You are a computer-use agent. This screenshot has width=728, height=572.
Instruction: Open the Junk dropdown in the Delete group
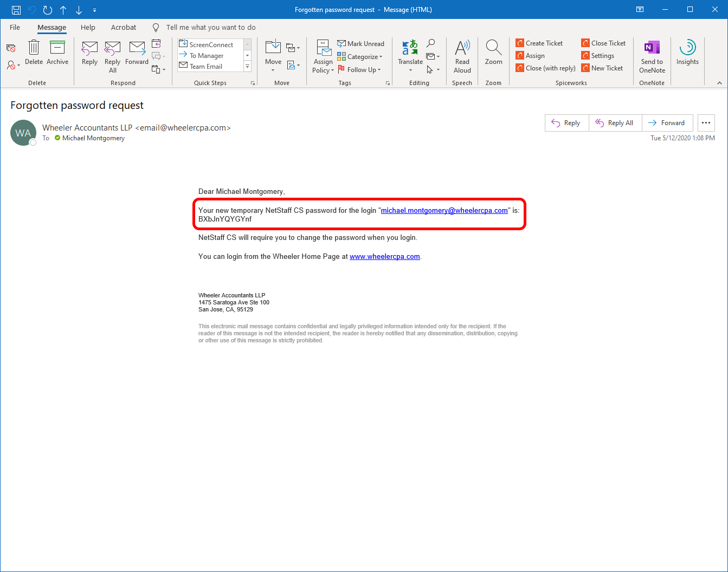coord(13,65)
